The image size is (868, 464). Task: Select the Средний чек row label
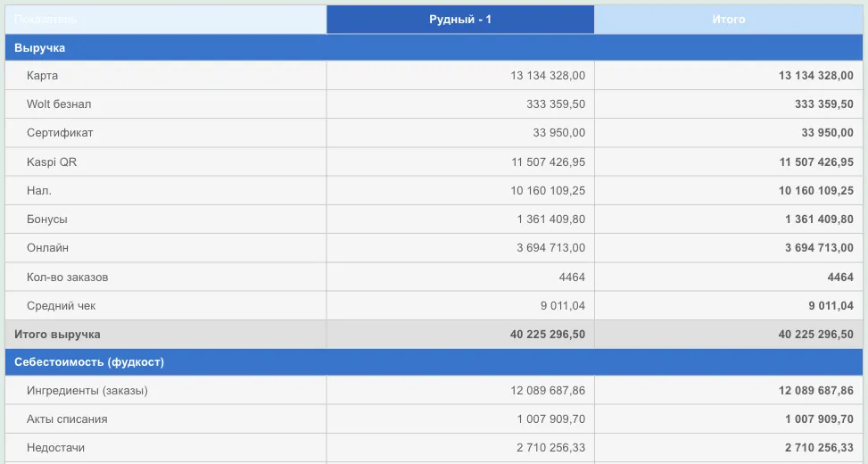pos(61,306)
